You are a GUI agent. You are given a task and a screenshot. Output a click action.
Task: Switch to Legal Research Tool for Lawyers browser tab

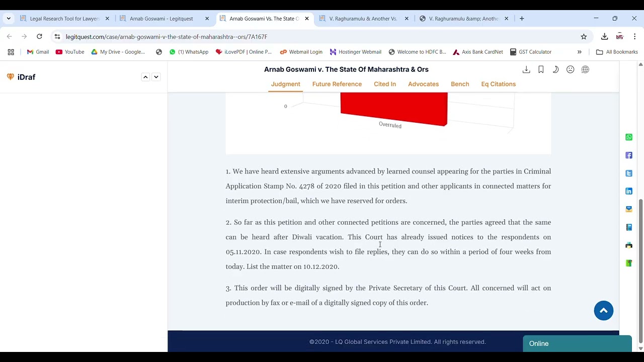(64, 19)
